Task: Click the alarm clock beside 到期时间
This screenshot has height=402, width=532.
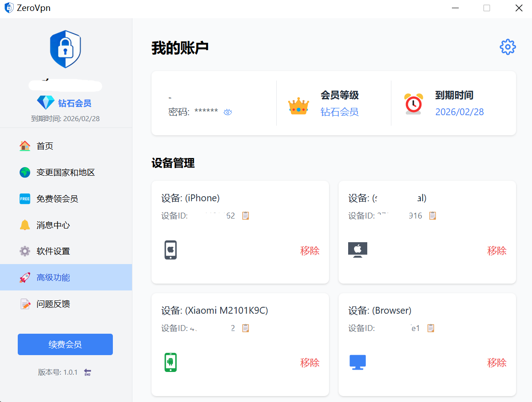Action: coord(413,103)
